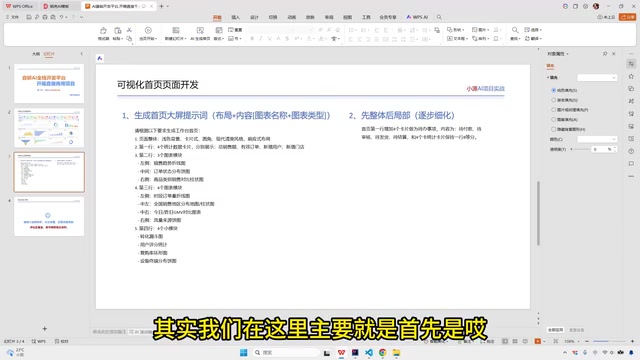Screen dimensions: 640x360
Task: Select solid fill radio option (S)
Action: pyautogui.click(x=553, y=90)
